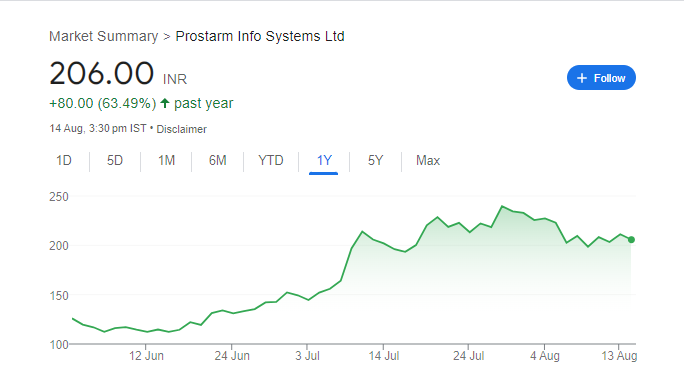Click the INR currency label
Viewport: 684px width, 381px height.
click(174, 79)
